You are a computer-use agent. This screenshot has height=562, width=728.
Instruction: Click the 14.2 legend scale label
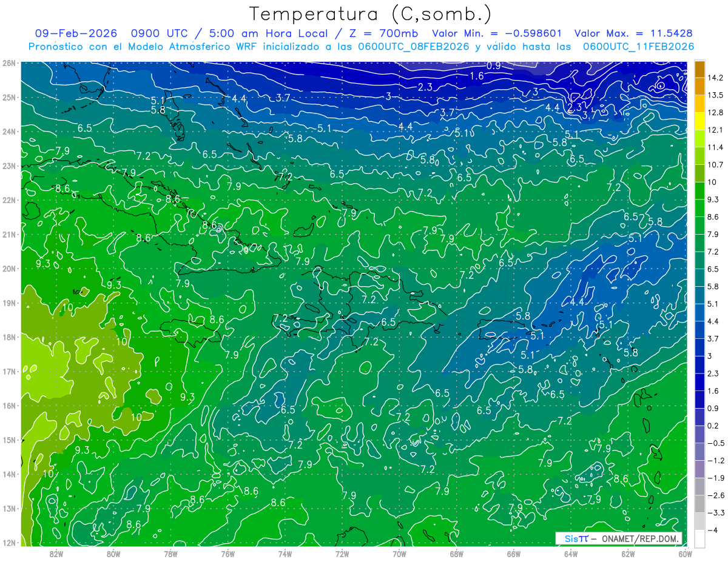(715, 78)
